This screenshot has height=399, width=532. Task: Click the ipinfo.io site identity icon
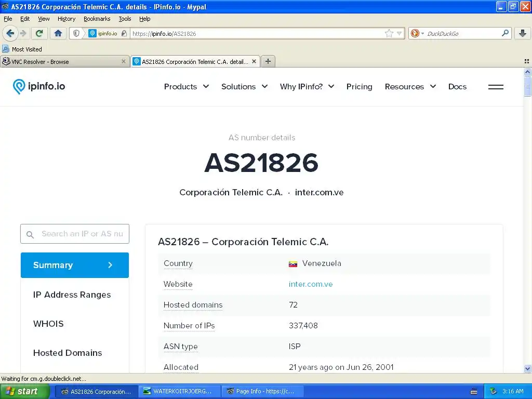click(102, 33)
